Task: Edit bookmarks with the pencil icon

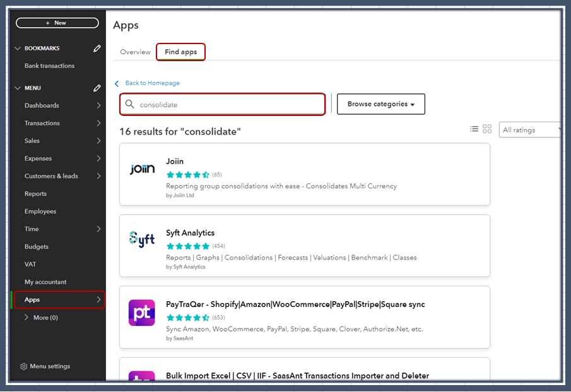Action: (97, 49)
